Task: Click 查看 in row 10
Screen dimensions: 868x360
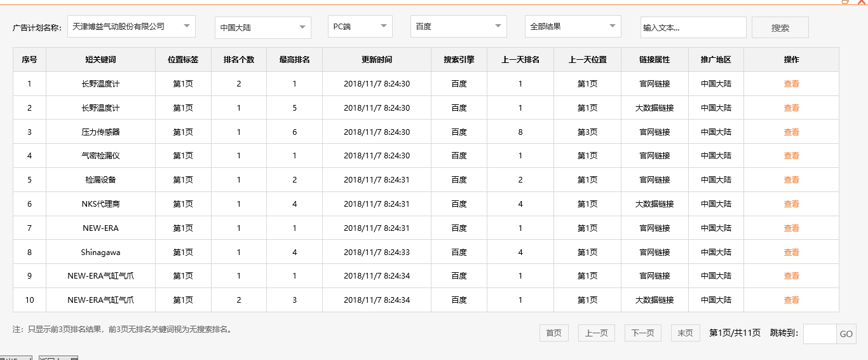Action: pos(791,300)
